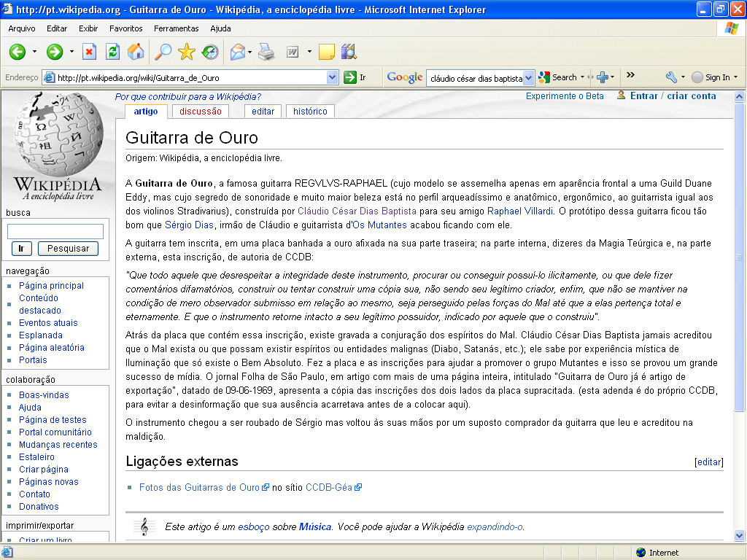
Task: Open the Favoritos menu
Action: pos(126,28)
